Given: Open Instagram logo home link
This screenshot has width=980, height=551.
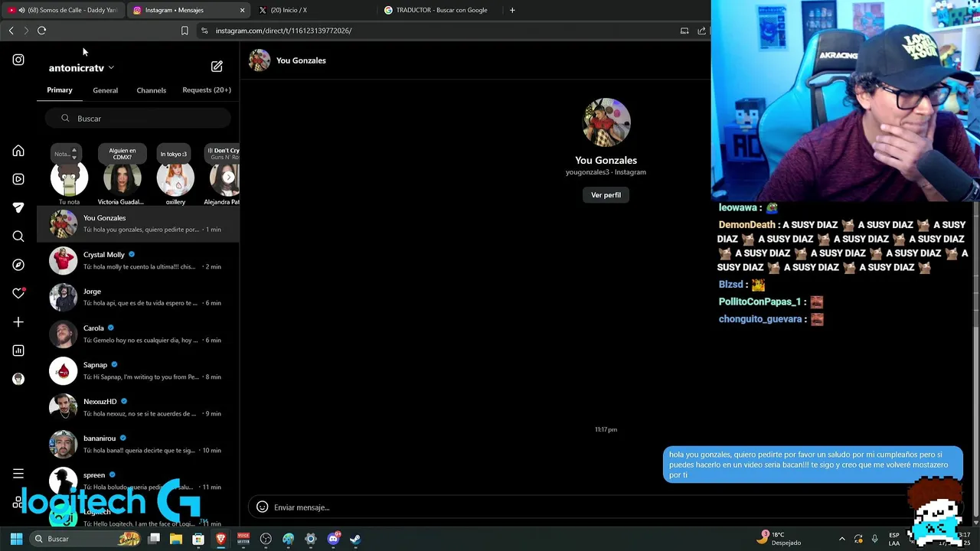Looking at the screenshot, I should [18, 60].
